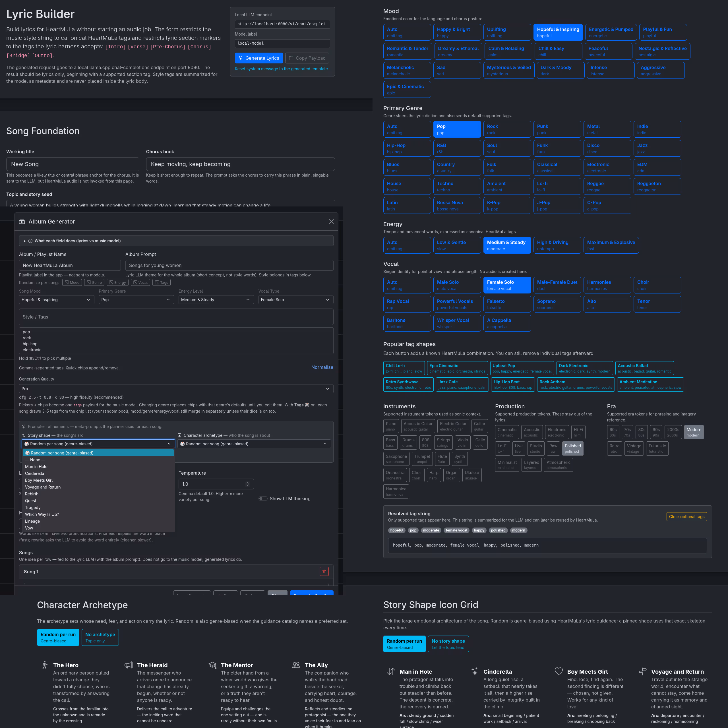728x728 pixels.
Task: Add the 'Chill Lo-fi' popular tag shape
Action: click(x=404, y=368)
